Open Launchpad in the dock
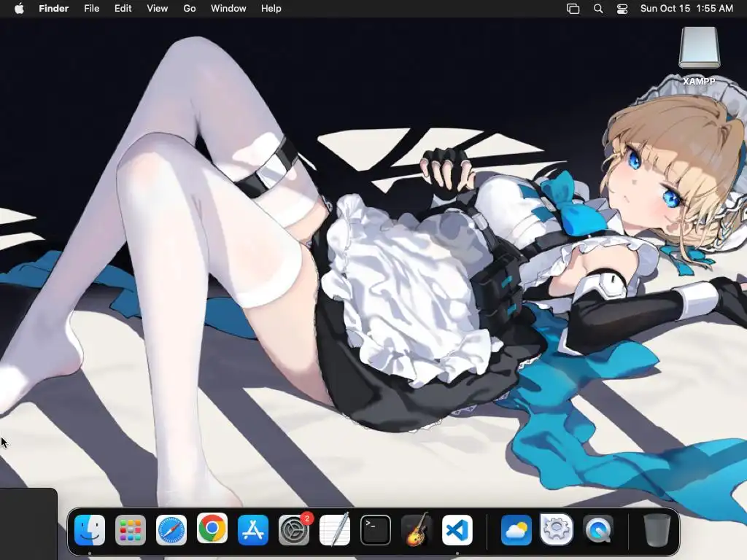The height and width of the screenshot is (560, 747). pyautogui.click(x=131, y=529)
